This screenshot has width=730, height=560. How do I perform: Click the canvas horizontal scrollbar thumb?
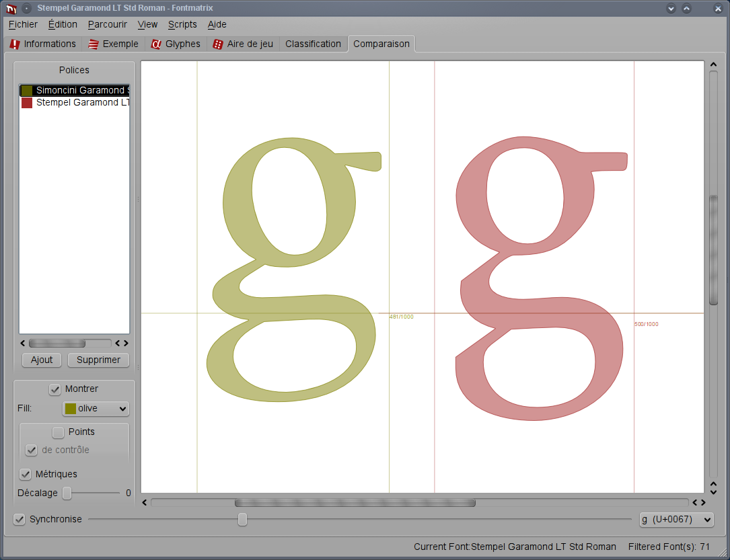[355, 502]
